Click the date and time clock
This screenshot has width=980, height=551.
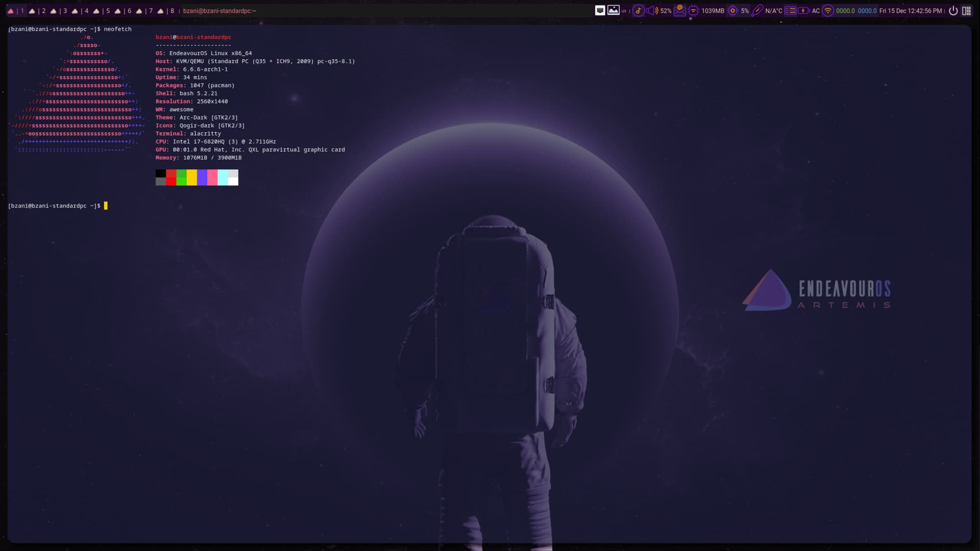[x=910, y=11]
